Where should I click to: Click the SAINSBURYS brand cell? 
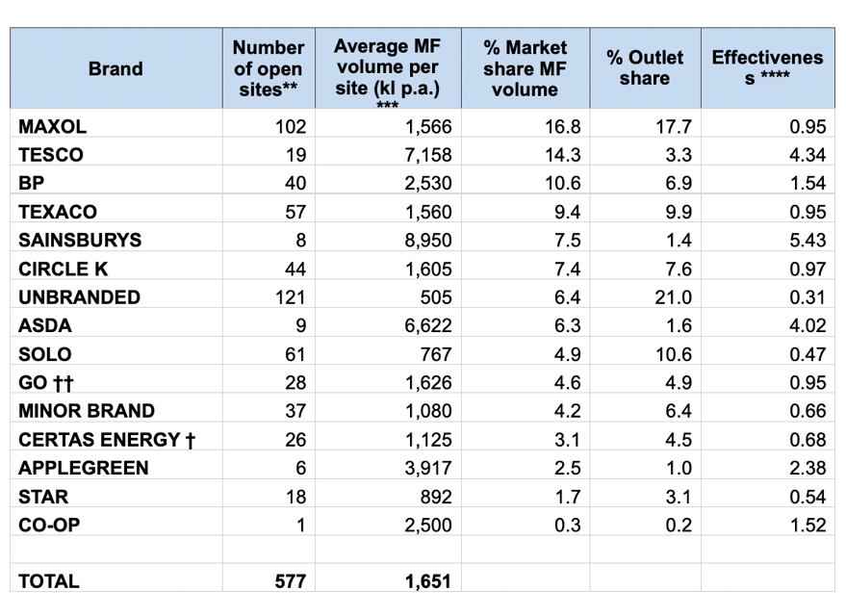(x=80, y=241)
